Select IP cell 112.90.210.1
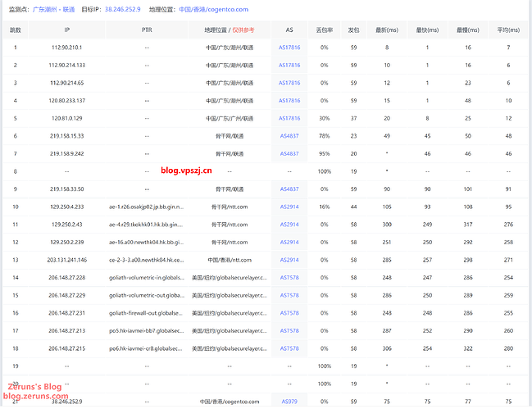The height and width of the screenshot is (409, 532). point(67,48)
